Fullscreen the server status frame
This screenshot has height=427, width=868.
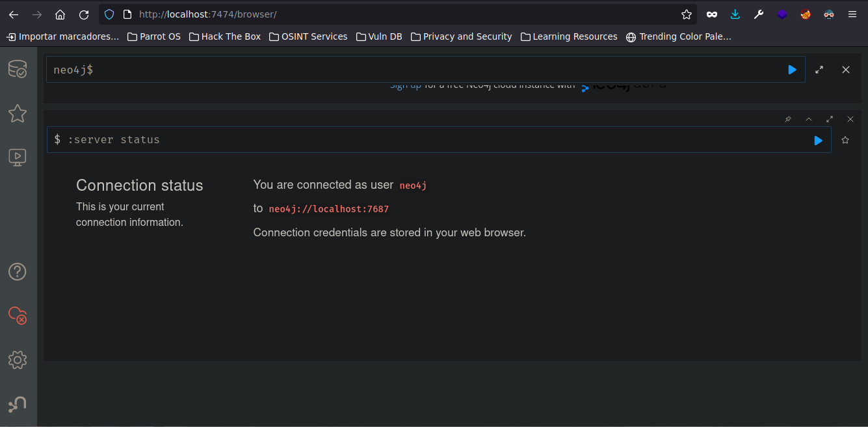[x=830, y=119]
